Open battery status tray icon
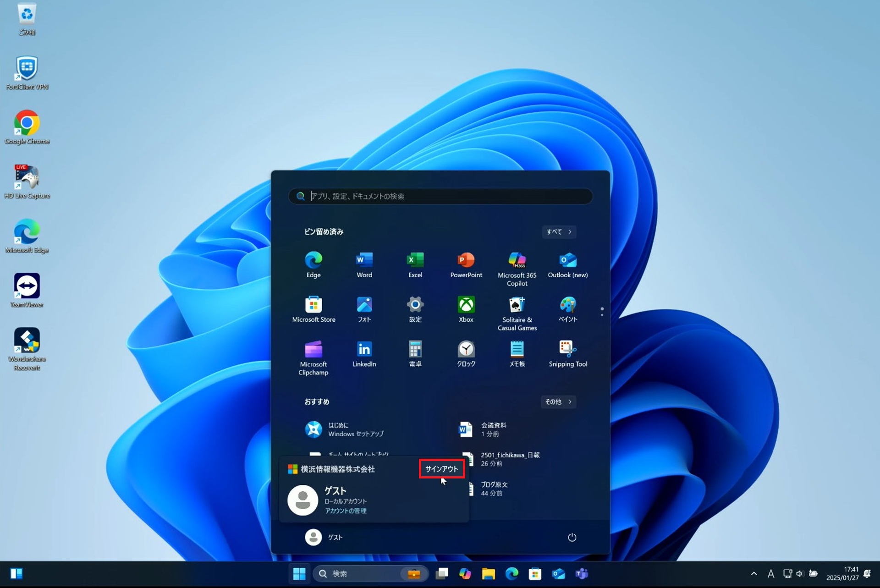This screenshot has height=588, width=880. [x=814, y=574]
